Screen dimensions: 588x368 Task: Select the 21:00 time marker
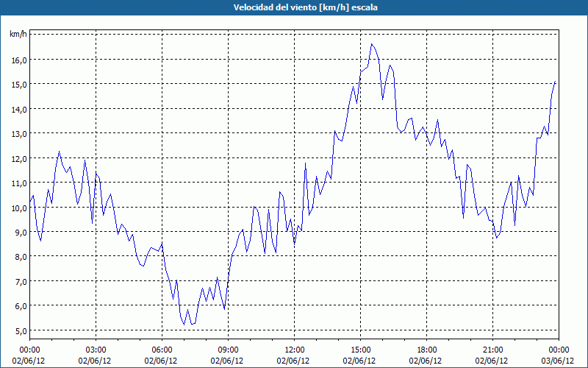[492, 350]
